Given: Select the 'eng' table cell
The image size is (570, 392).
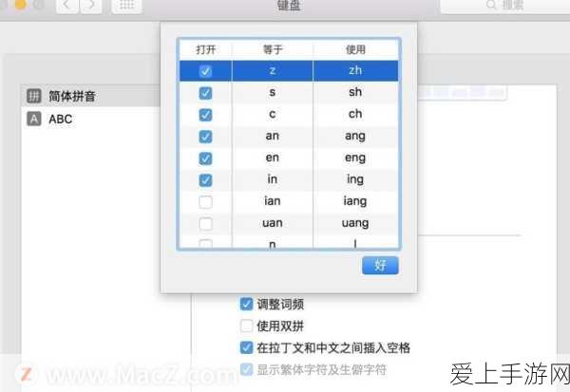Looking at the screenshot, I should coord(355,158).
